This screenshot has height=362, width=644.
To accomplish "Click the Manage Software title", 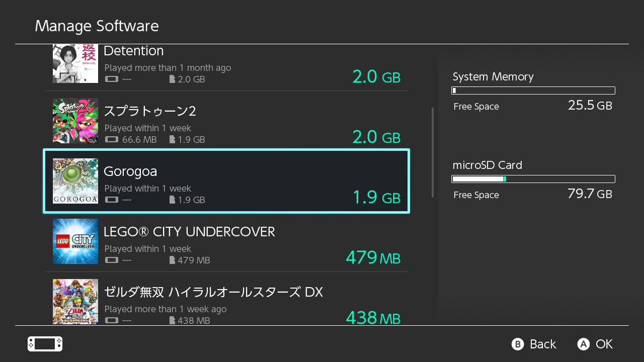I will pos(97,26).
